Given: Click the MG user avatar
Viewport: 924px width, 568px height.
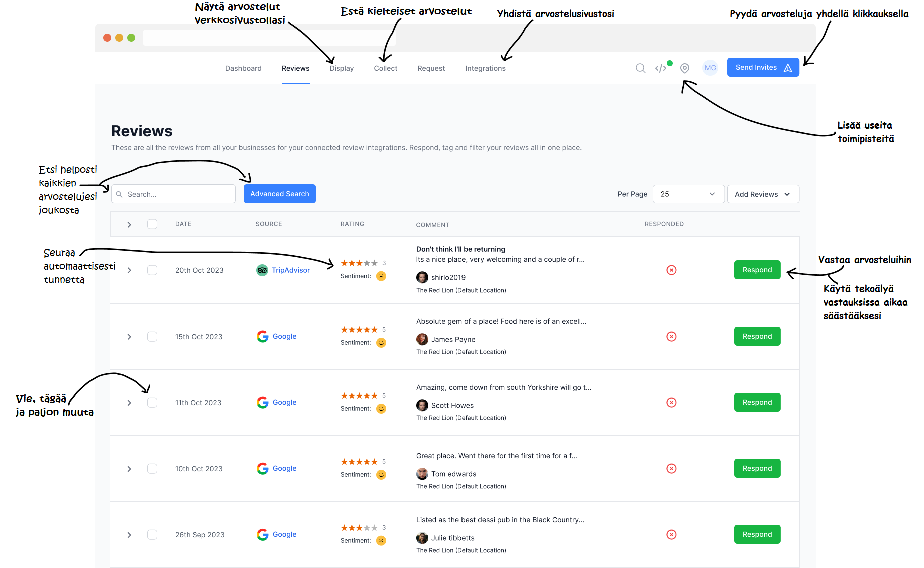Looking at the screenshot, I should pos(710,68).
